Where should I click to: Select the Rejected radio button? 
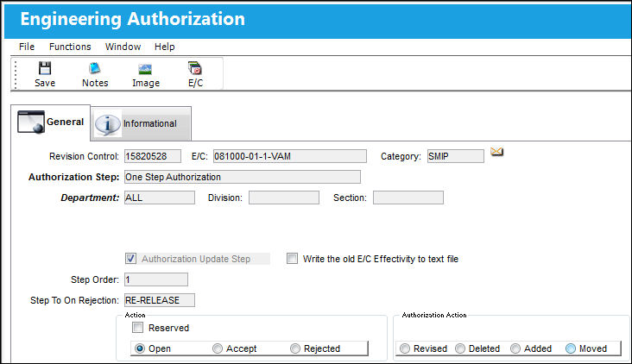295,348
